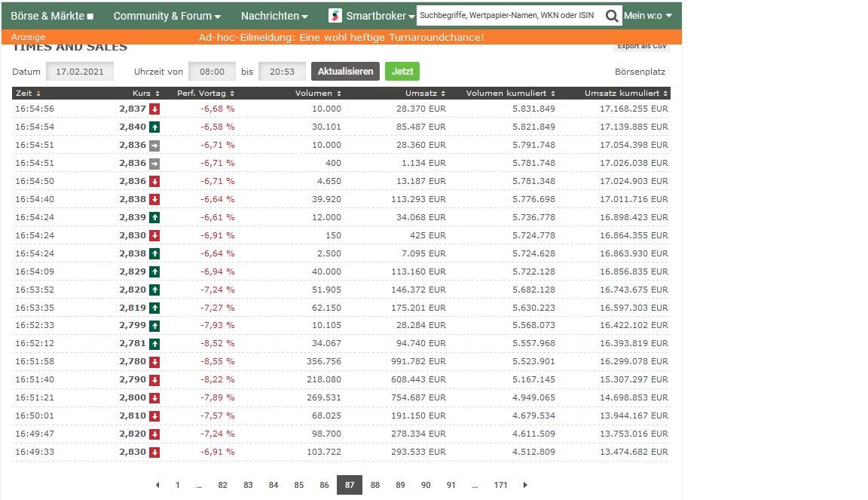
Task: Open the Börse & Märkte menu
Action: (x=52, y=16)
